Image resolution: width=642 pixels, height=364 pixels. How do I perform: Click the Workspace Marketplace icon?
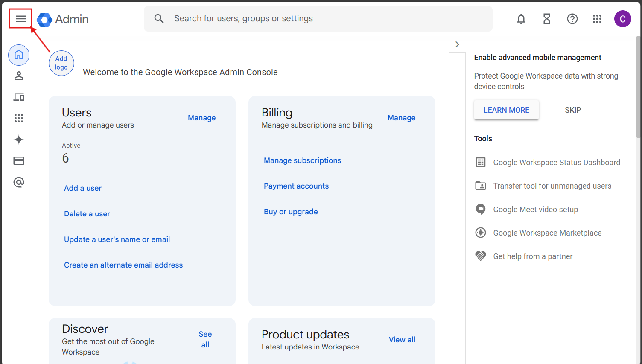click(481, 233)
